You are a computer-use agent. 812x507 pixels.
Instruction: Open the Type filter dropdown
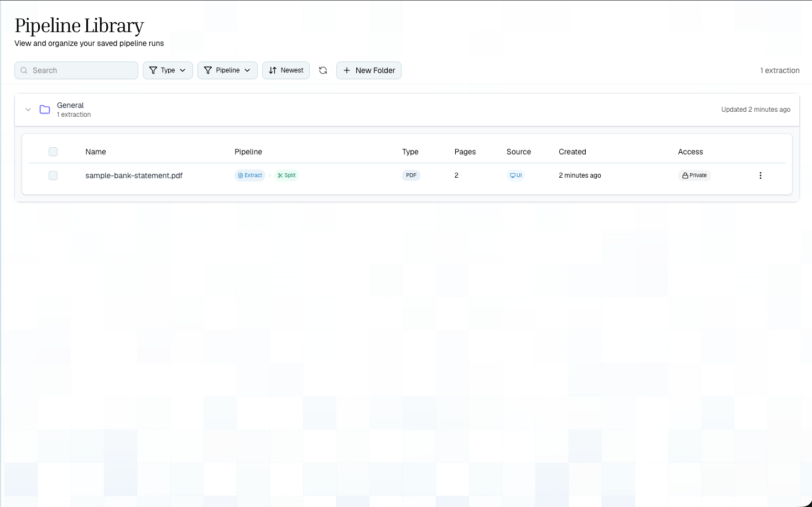point(168,70)
